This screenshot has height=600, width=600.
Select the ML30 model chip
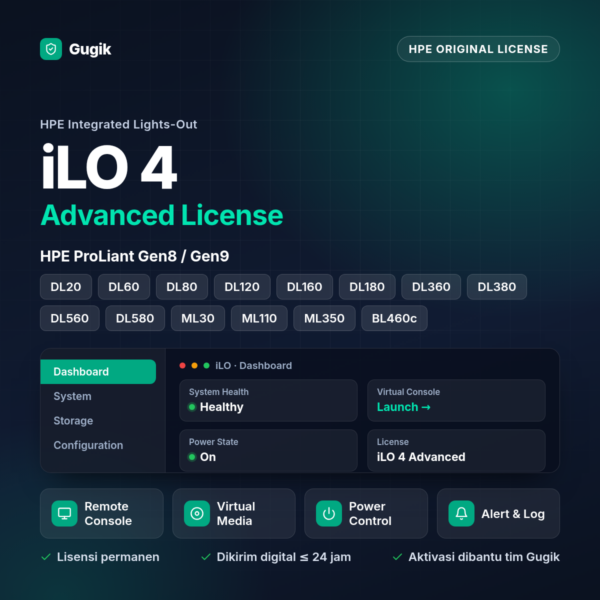(x=198, y=318)
